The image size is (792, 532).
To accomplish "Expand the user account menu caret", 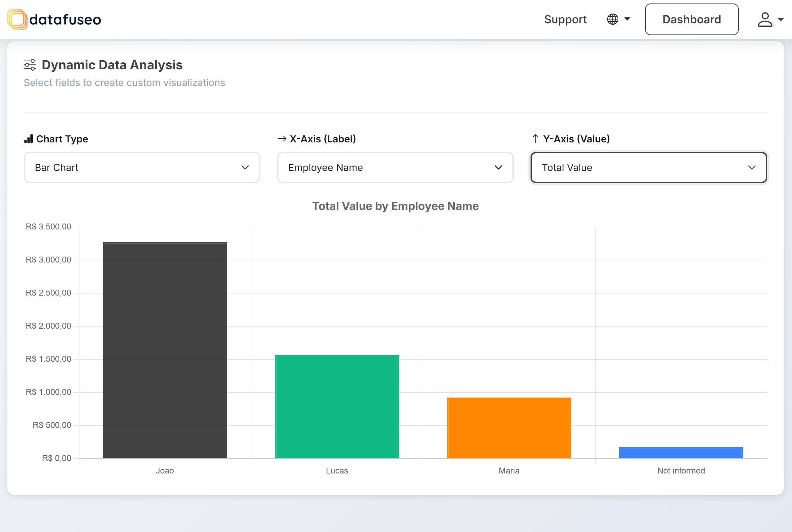I will (781, 19).
